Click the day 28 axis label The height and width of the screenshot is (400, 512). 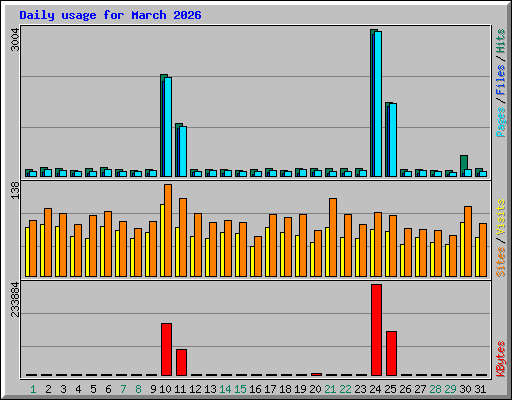(x=435, y=389)
